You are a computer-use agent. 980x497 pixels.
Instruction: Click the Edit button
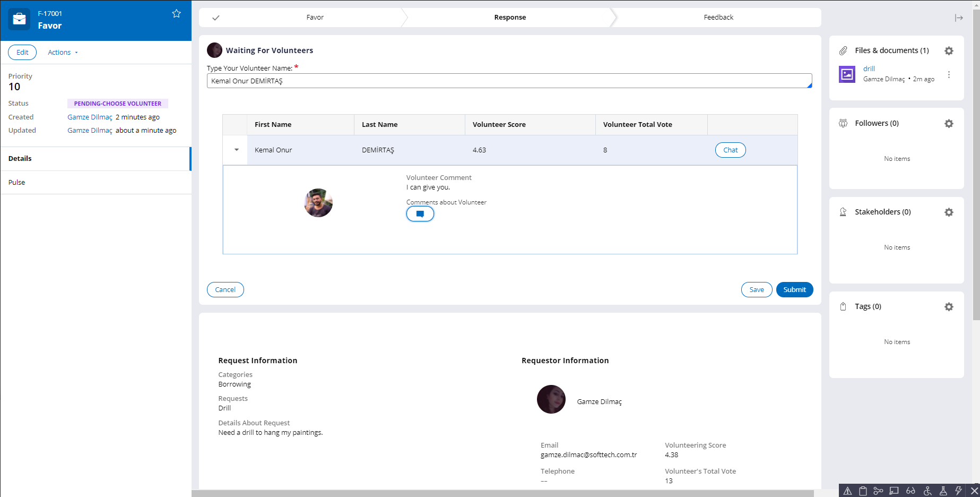click(22, 53)
